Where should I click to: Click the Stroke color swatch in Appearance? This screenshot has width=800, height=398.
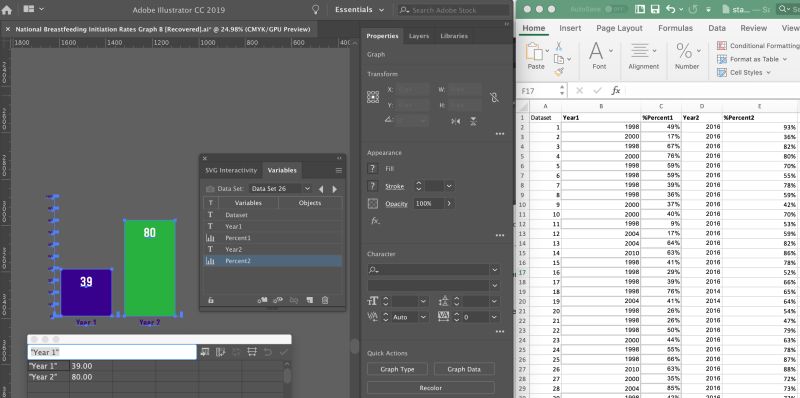(373, 186)
